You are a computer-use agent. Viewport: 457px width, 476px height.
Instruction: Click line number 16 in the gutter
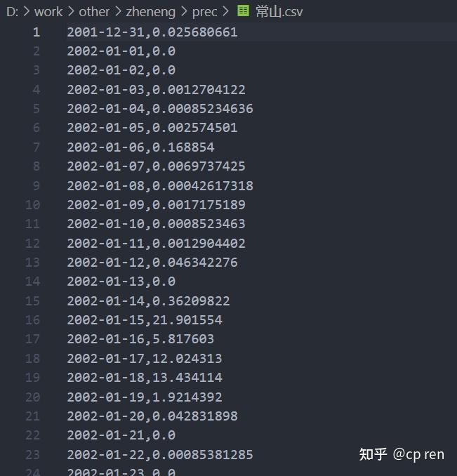(32, 320)
